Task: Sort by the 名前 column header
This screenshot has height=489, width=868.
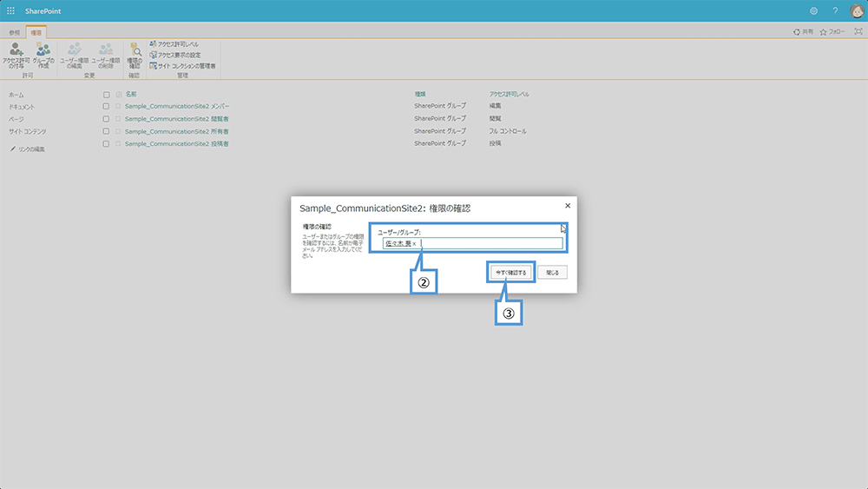Action: [x=131, y=94]
